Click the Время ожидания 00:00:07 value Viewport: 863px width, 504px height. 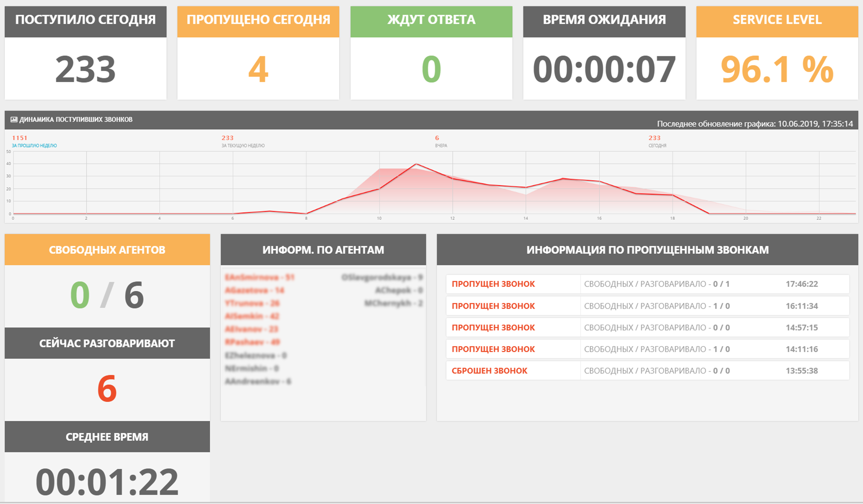tap(604, 69)
